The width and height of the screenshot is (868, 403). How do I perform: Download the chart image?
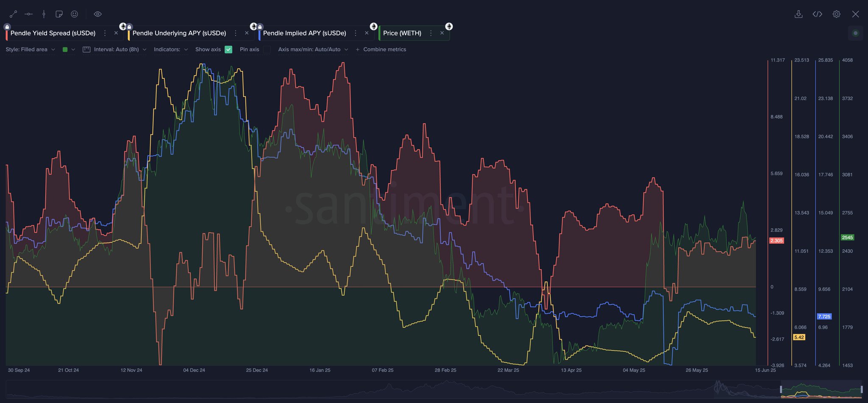tap(798, 14)
